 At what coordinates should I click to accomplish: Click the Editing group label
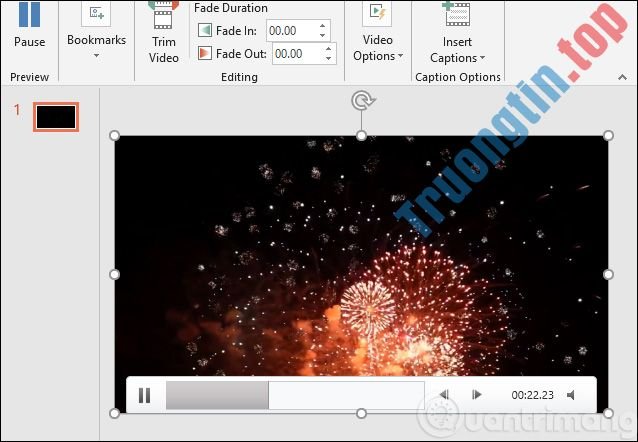pos(239,77)
